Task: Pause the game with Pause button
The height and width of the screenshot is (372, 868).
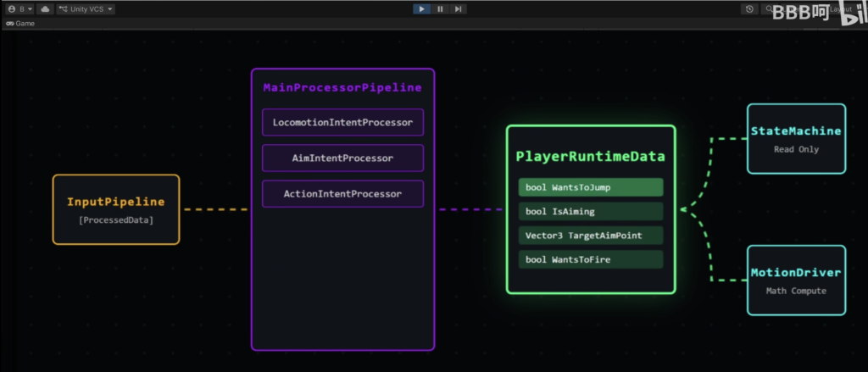Action: (440, 8)
